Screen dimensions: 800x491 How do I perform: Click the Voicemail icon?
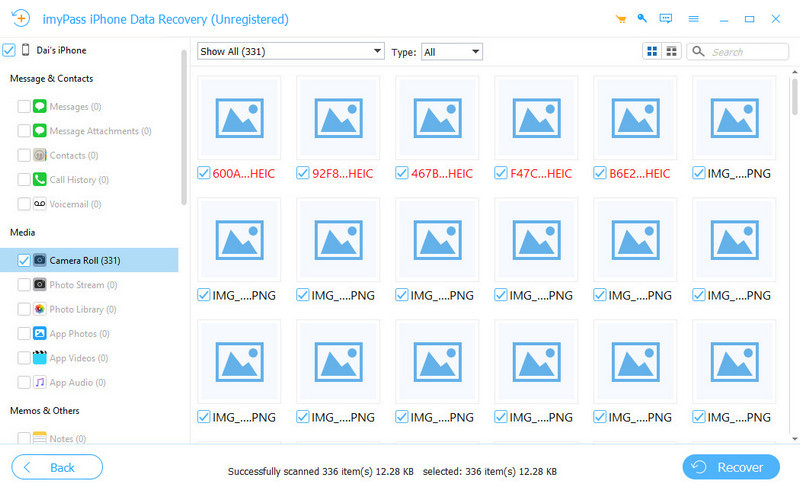click(40, 204)
